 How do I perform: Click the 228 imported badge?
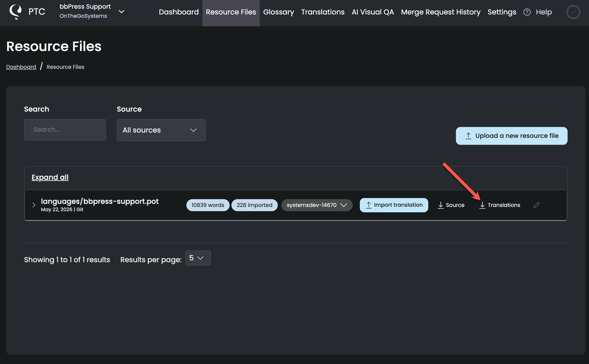point(254,205)
